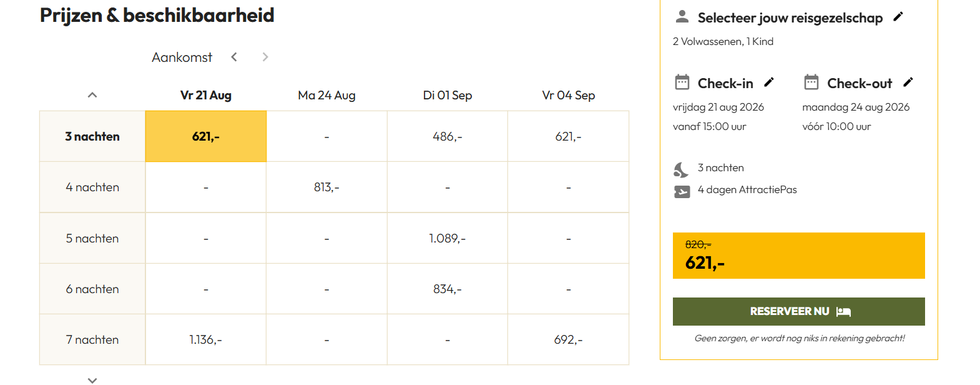980x385 pixels.
Task: Show fewer nights with the up chevron
Action: [92, 95]
